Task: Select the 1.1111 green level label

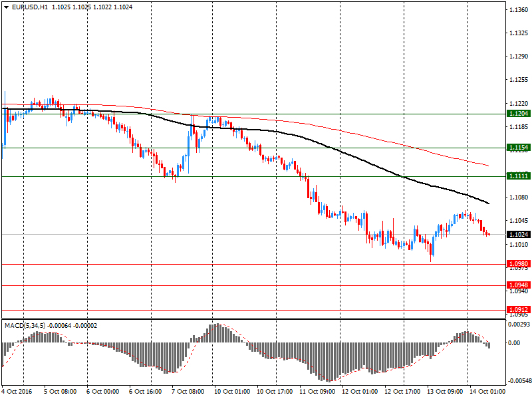Action: pos(519,176)
